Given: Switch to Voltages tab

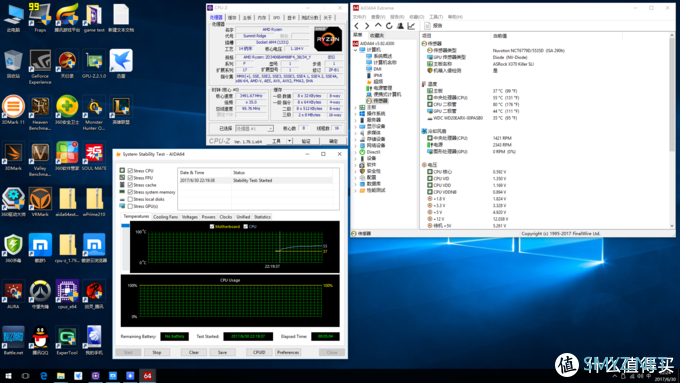Looking at the screenshot, I should [x=190, y=217].
